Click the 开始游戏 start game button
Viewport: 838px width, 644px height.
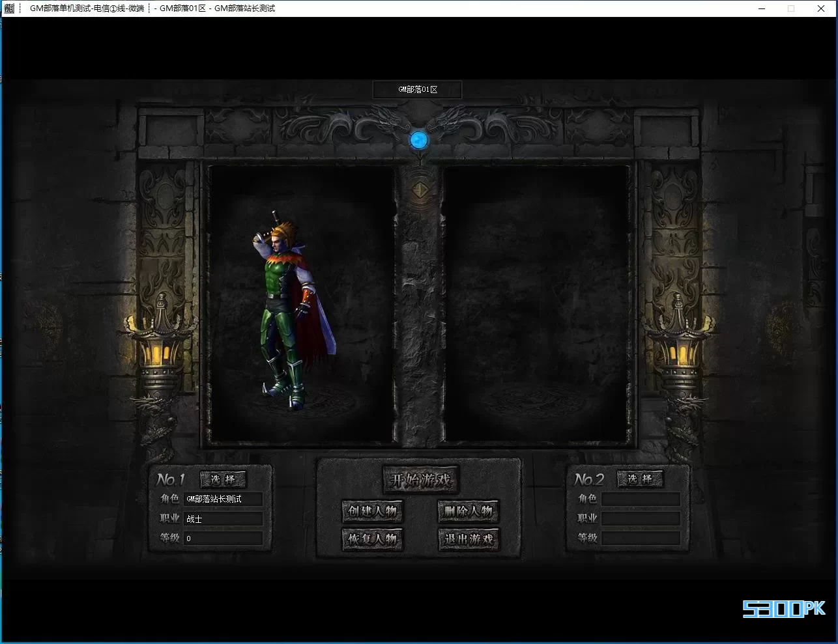[x=420, y=480]
